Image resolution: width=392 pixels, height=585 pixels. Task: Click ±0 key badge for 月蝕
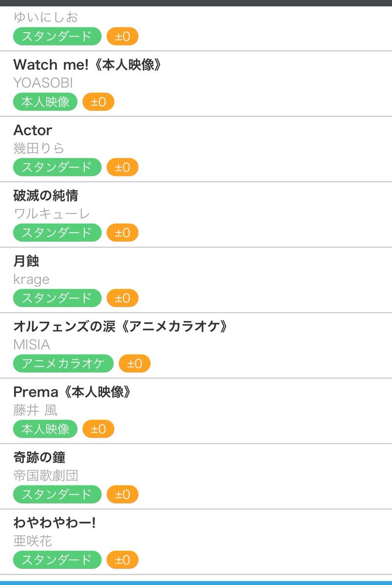coord(122,298)
